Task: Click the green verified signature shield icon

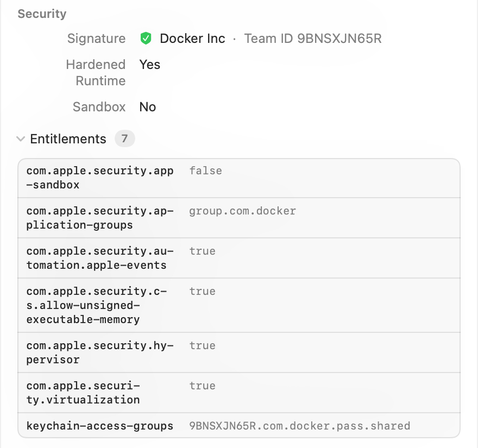Action: 146,39
